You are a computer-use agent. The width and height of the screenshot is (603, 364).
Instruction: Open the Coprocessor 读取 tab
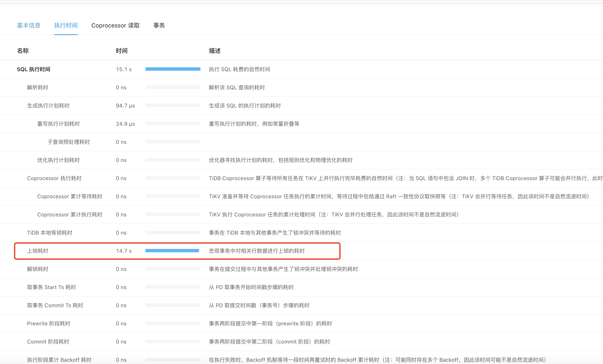(115, 25)
